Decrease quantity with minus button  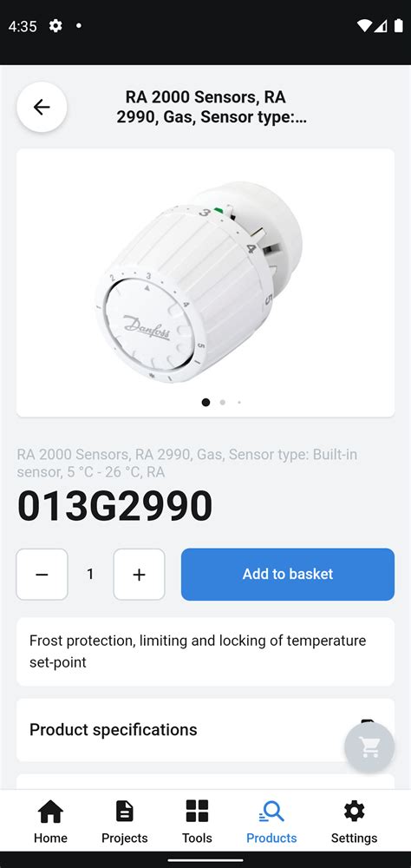click(x=42, y=574)
